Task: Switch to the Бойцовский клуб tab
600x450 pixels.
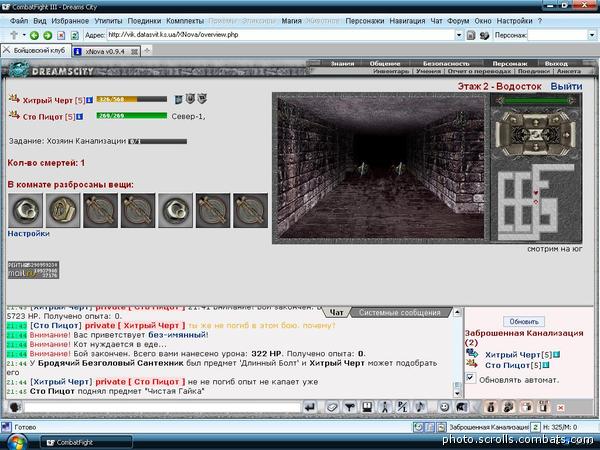Action: click(x=36, y=51)
